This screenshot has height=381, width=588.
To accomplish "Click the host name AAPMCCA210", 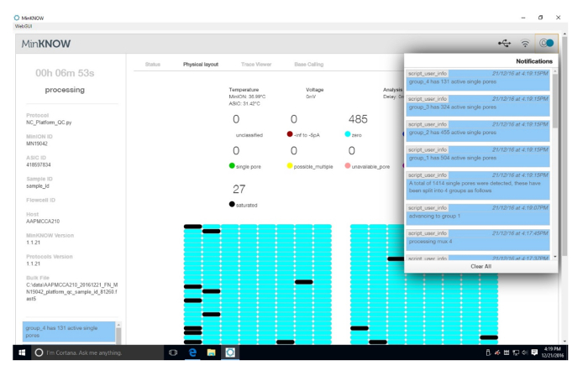I will point(43,222).
